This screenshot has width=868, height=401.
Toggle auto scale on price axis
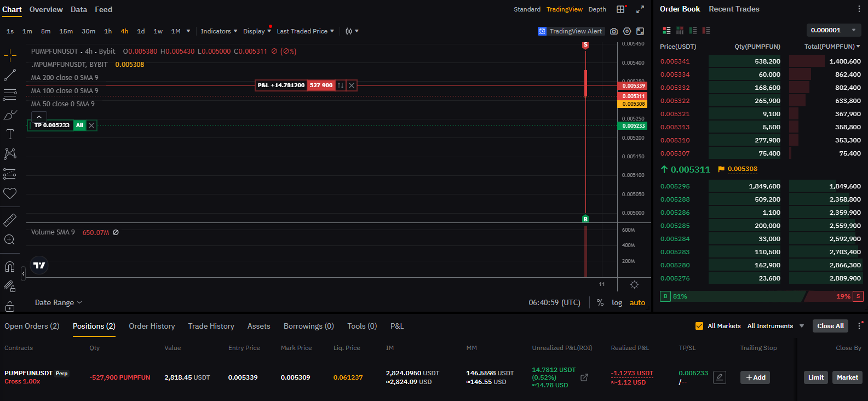click(637, 302)
